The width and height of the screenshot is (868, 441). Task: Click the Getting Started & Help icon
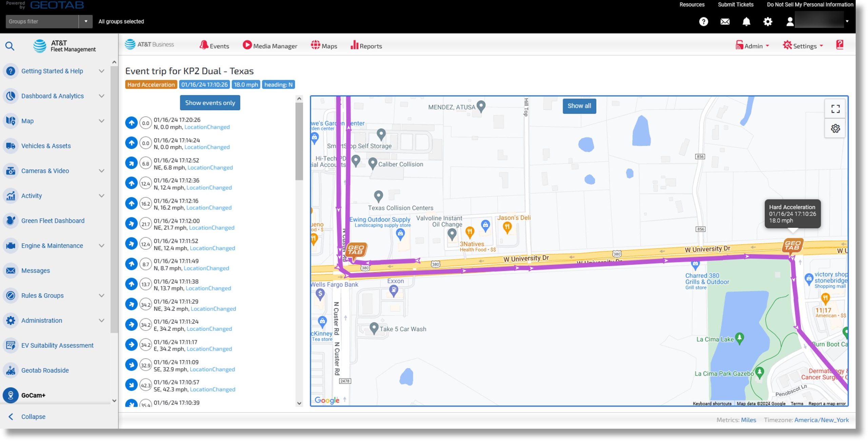click(x=11, y=71)
